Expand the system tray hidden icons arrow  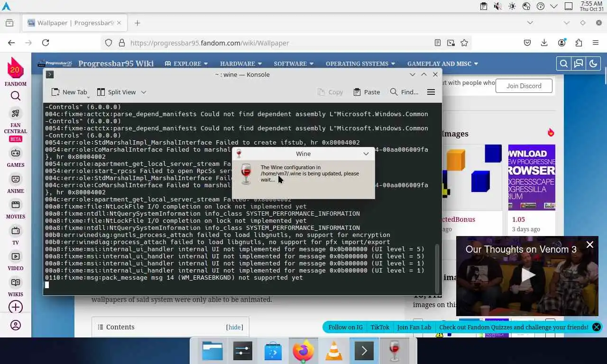(x=554, y=6)
